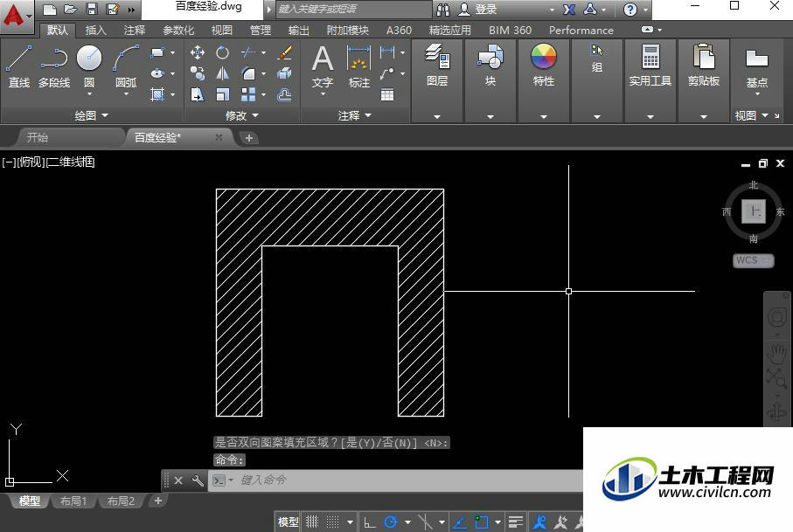This screenshot has width=793, height=532.
Task: Select the Mirror tool icon
Action: click(x=222, y=73)
